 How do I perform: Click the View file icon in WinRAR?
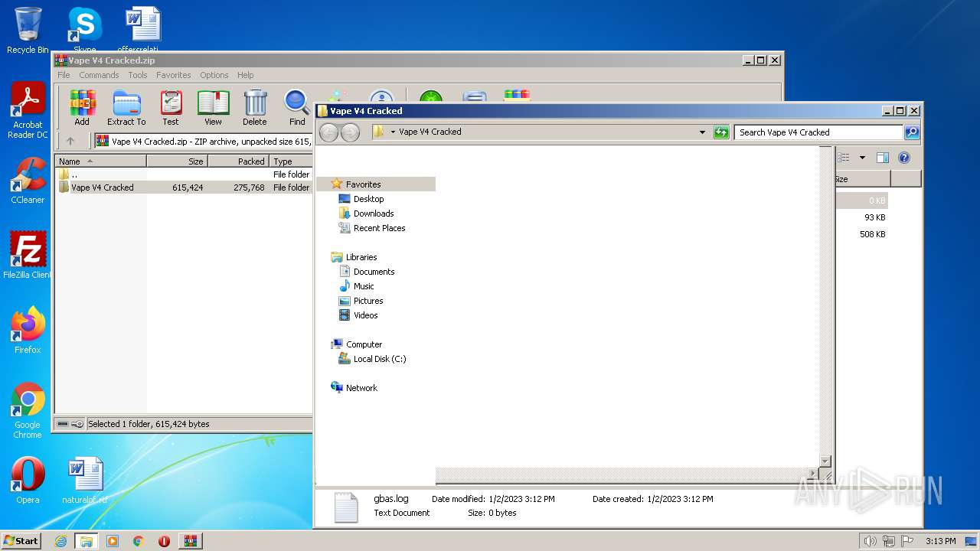(213, 107)
